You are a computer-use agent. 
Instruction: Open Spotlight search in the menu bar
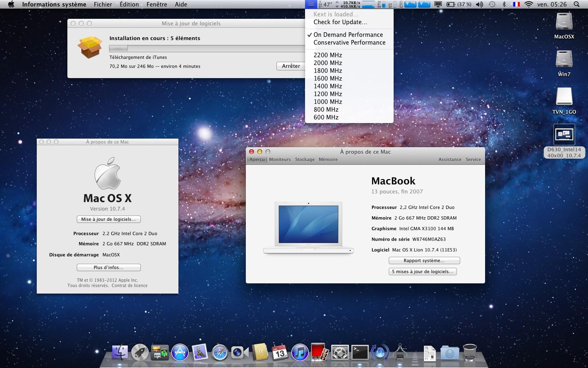coord(577,4)
